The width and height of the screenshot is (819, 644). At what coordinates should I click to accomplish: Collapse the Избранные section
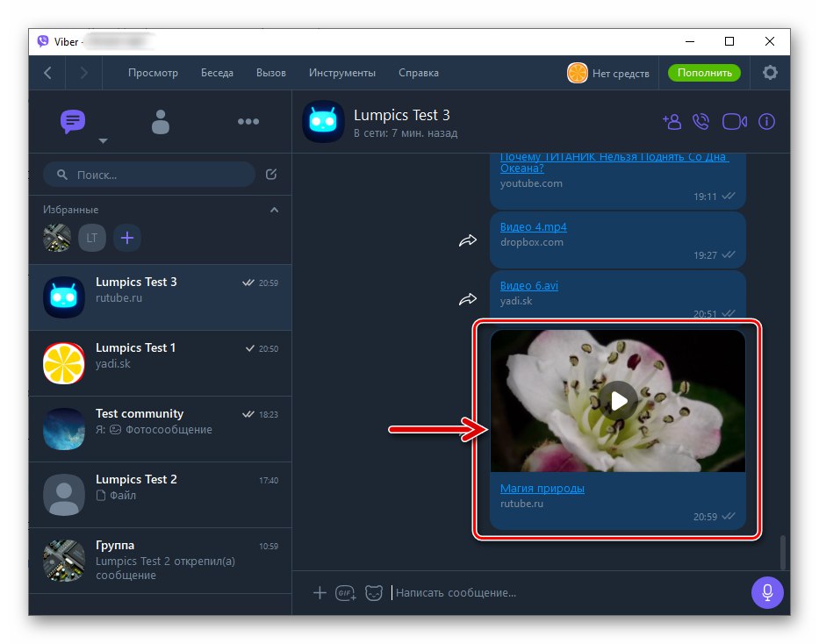[x=274, y=210]
